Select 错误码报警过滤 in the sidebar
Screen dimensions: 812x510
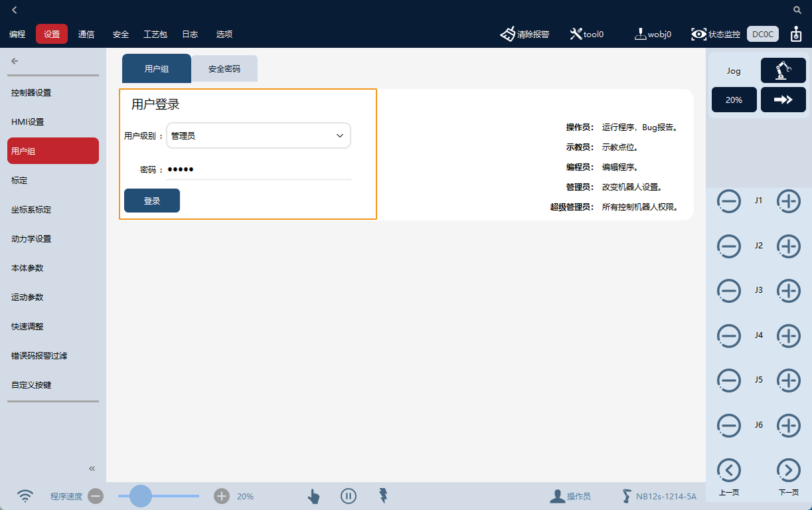pyautogui.click(x=53, y=356)
